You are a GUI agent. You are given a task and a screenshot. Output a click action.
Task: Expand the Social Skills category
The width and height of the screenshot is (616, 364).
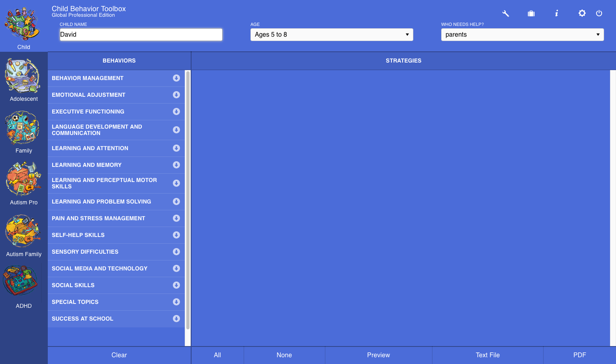176,285
